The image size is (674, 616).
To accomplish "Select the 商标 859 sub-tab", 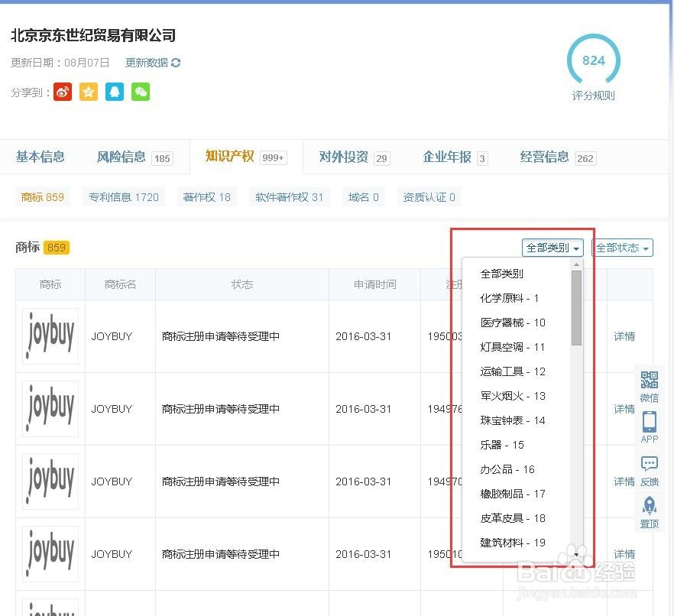I will 43,197.
